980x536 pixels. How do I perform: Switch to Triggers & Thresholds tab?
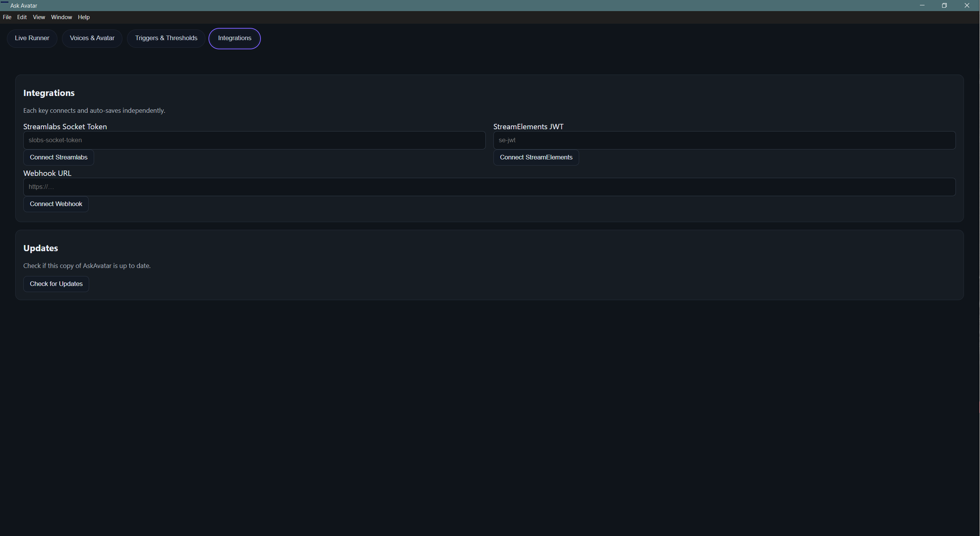(166, 38)
